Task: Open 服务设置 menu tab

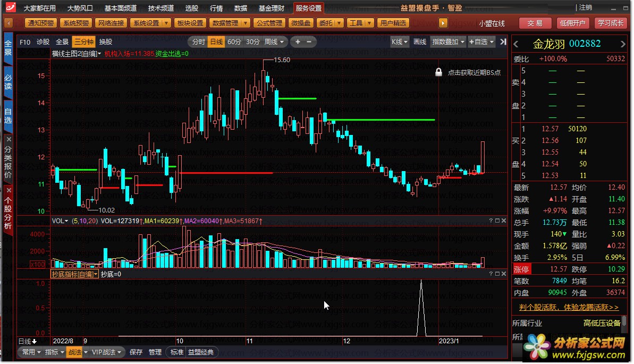Action: point(309,7)
